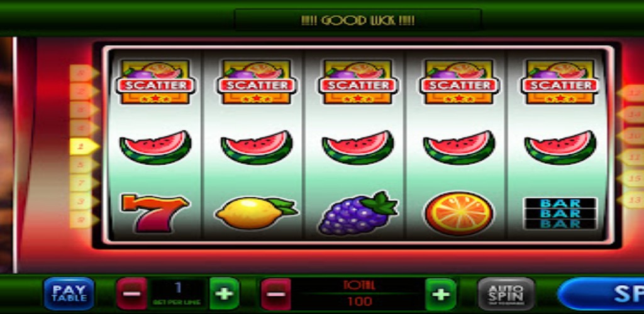This screenshot has height=314, width=644.
Task: Tap the red seven symbol
Action: click(x=155, y=213)
